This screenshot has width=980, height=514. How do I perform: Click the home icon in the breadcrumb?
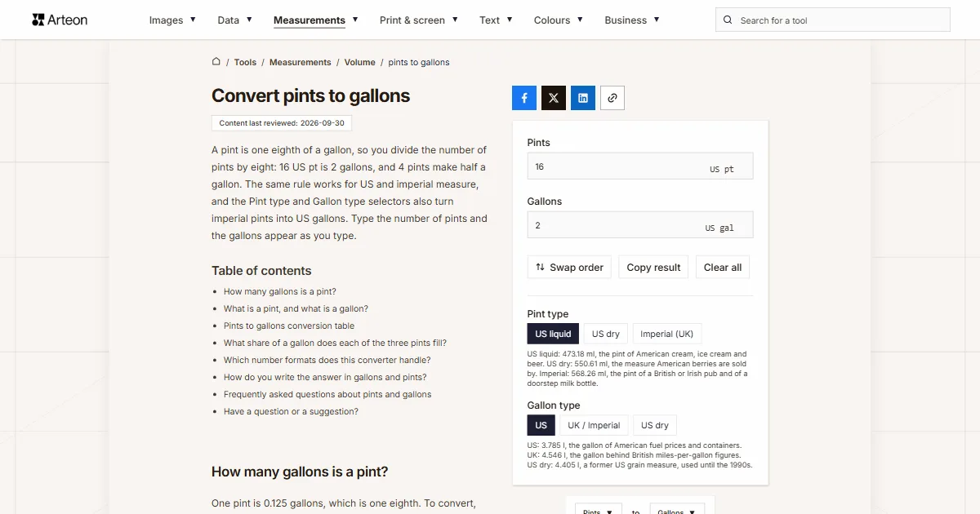216,61
